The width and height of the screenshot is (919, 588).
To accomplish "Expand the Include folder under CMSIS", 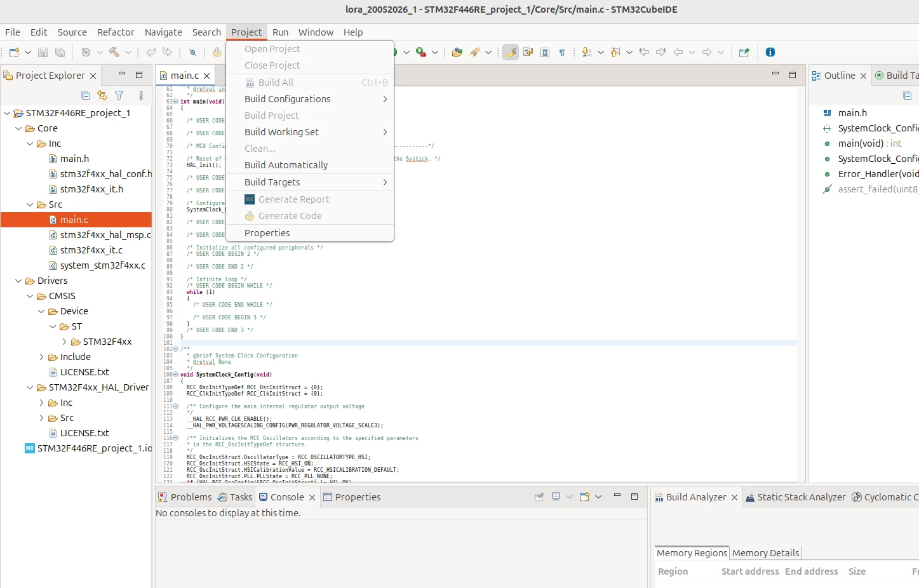I will (41, 357).
